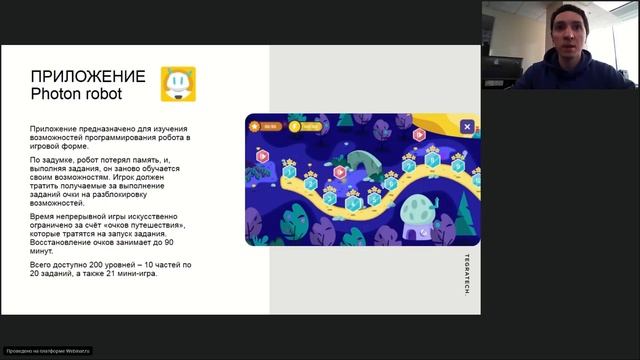Select level 7 hexagon on the path
640x360 pixels.
click(x=409, y=166)
